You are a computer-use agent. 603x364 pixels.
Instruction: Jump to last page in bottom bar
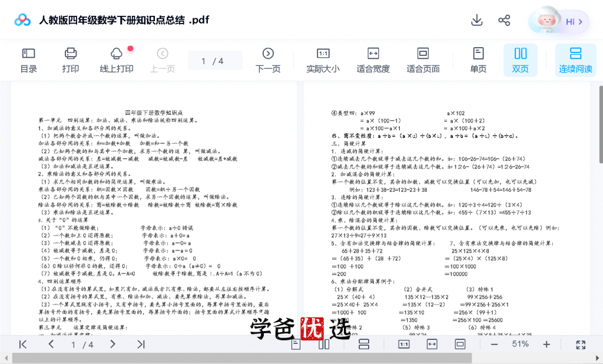click(141, 345)
